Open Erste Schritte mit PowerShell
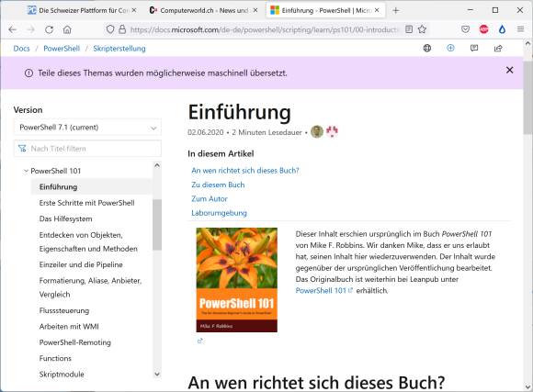 (x=86, y=203)
